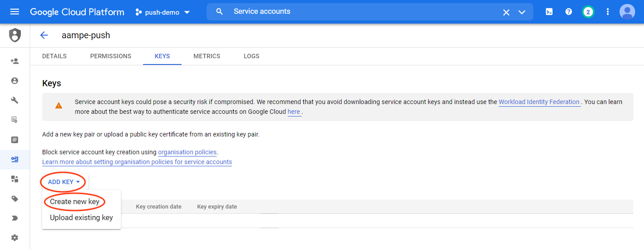
Task: Click the Key expiry date column header
Action: pos(217,207)
